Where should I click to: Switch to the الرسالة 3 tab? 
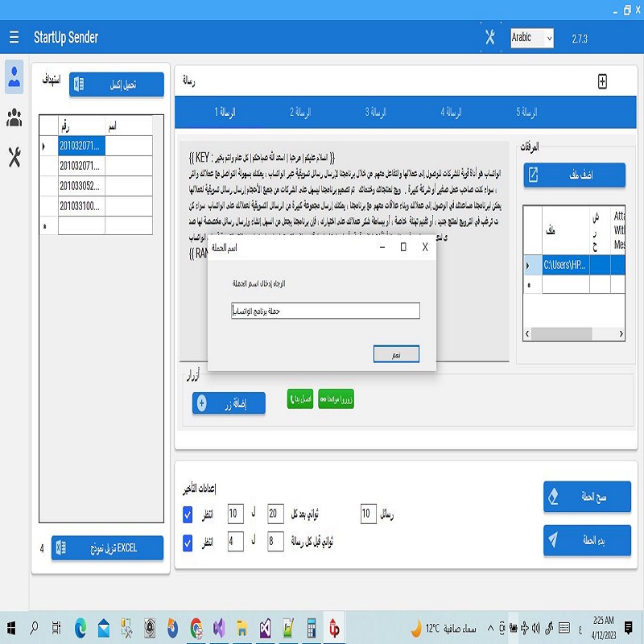coord(375,112)
